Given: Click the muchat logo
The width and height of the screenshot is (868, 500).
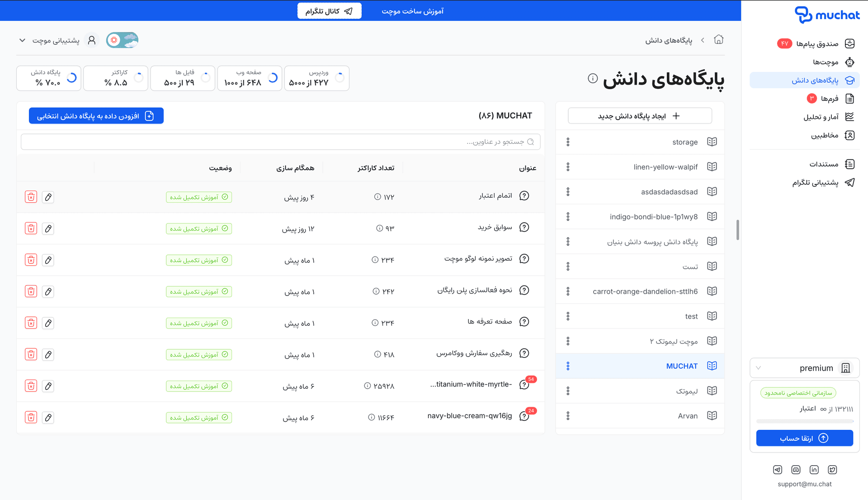Looking at the screenshot, I should pyautogui.click(x=827, y=15).
